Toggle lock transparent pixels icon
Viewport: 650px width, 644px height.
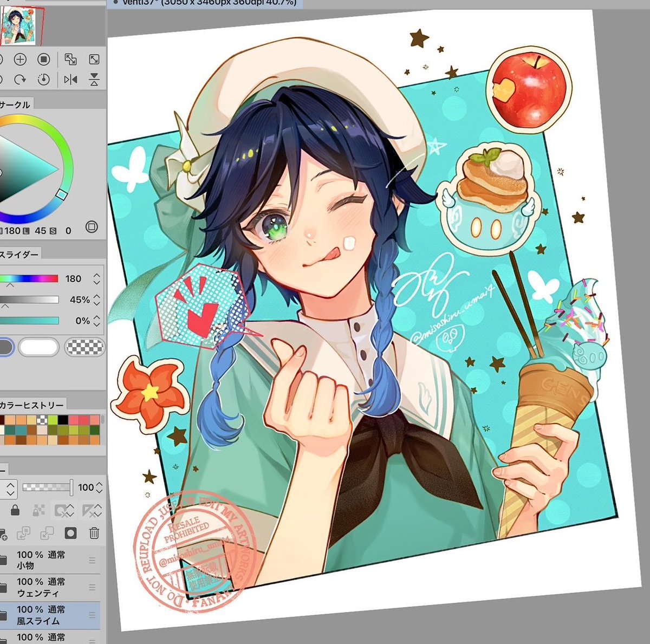click(38, 510)
